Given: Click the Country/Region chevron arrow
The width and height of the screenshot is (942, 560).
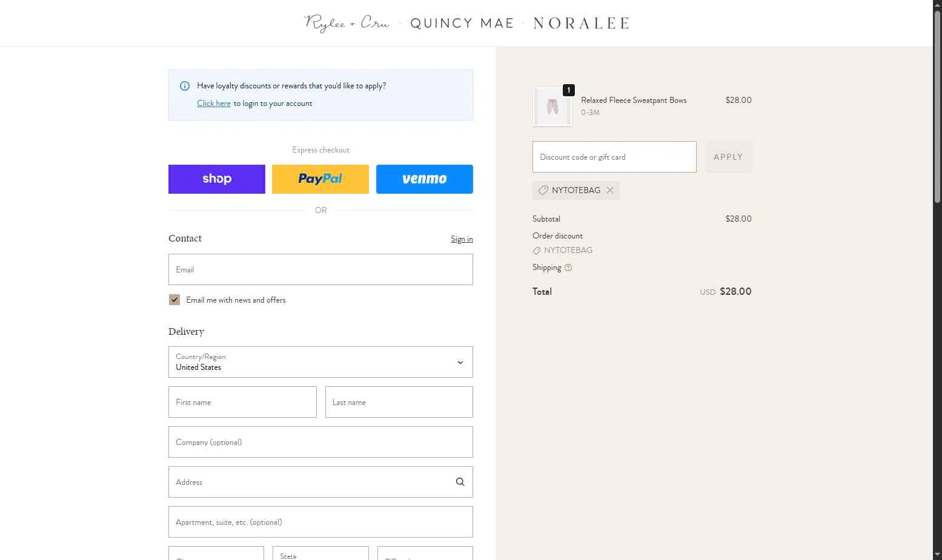Looking at the screenshot, I should click(x=460, y=363).
